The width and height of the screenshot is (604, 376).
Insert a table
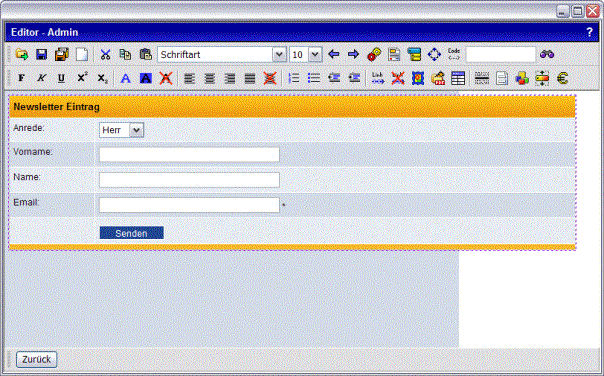[458, 78]
